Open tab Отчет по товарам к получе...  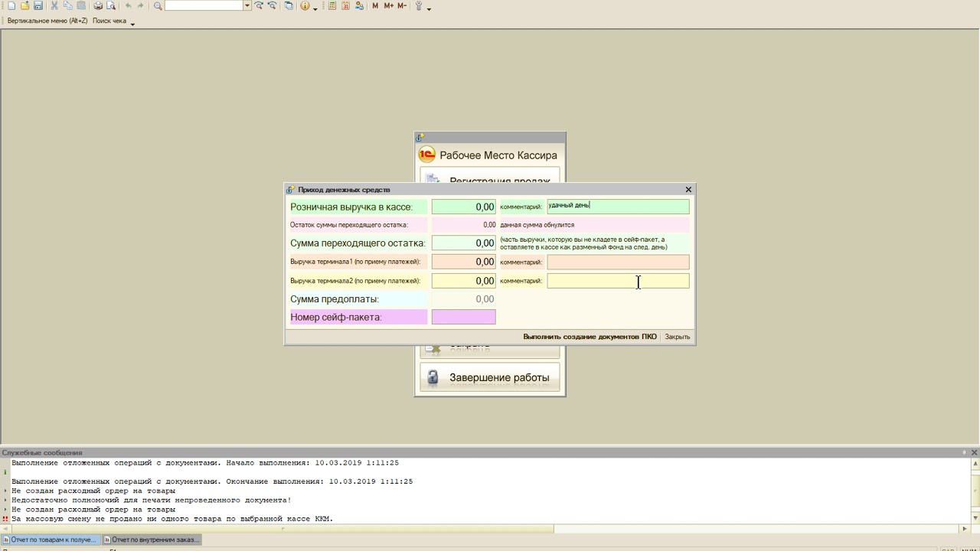[x=51, y=540]
